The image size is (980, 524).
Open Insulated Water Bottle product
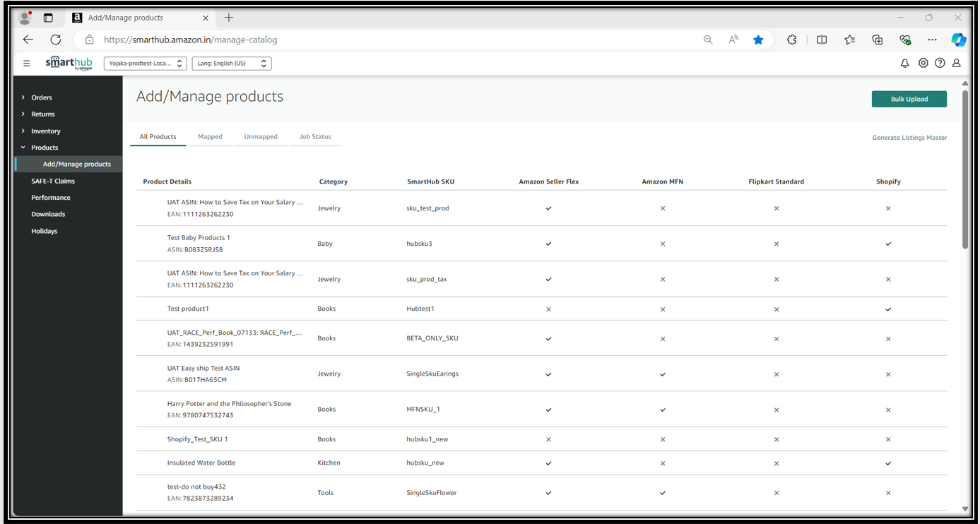[201, 463]
